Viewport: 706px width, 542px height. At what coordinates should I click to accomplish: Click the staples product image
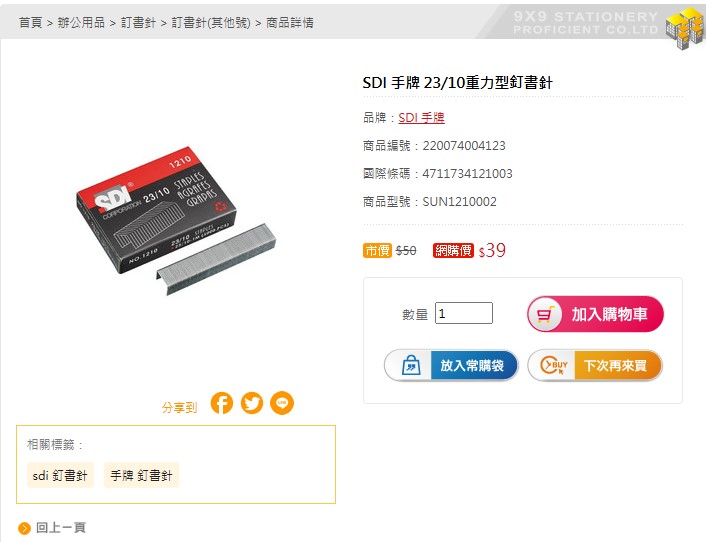[x=176, y=221]
